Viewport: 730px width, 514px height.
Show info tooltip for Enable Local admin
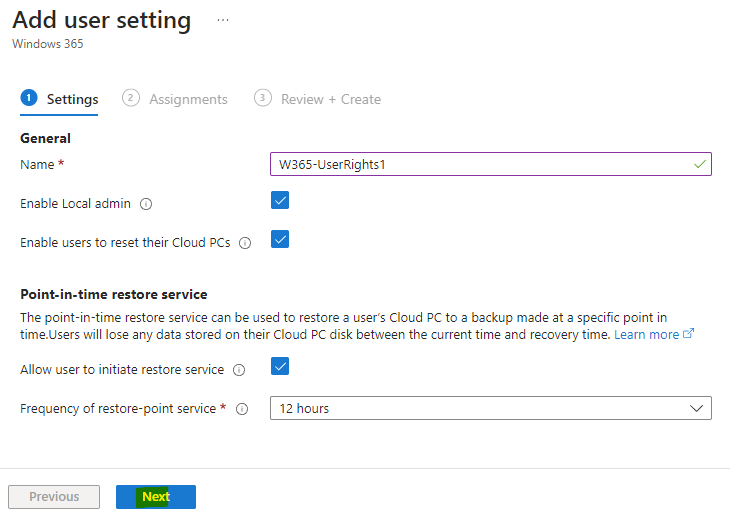click(x=146, y=204)
